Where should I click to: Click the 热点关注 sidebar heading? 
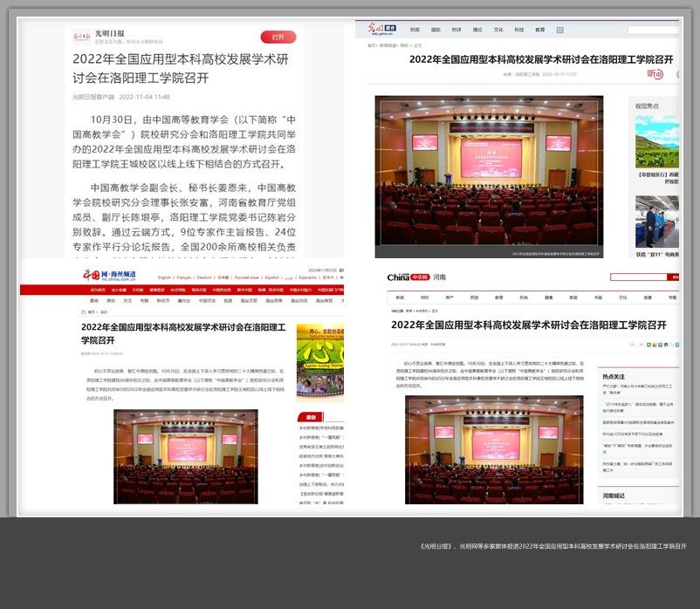click(614, 376)
